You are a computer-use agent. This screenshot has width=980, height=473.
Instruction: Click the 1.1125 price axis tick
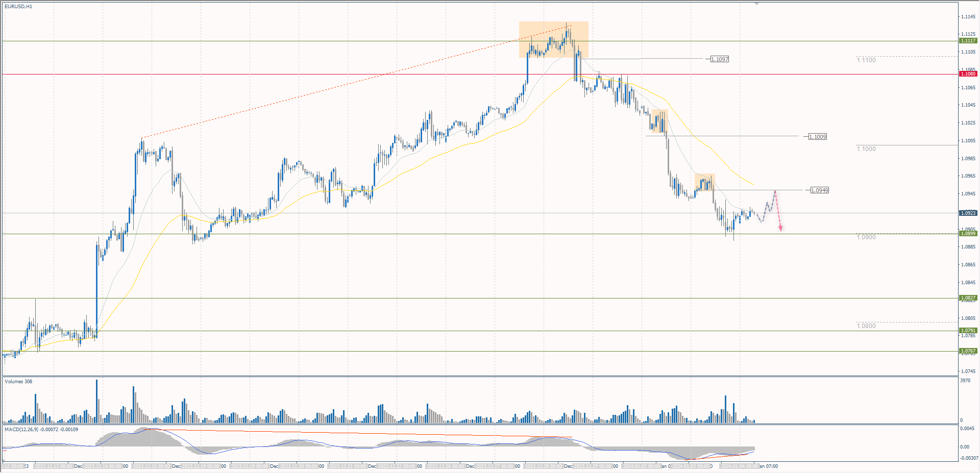[968, 34]
